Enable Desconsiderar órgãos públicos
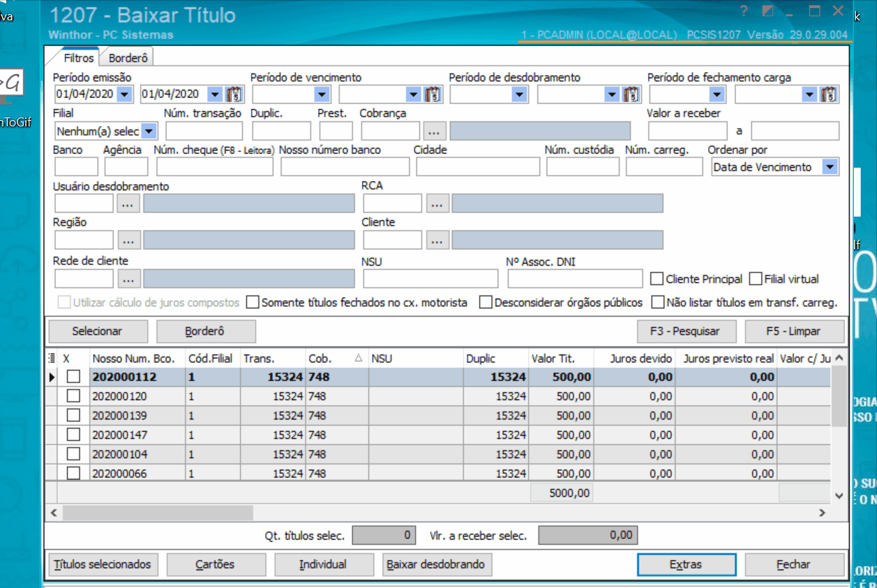 coord(485,302)
